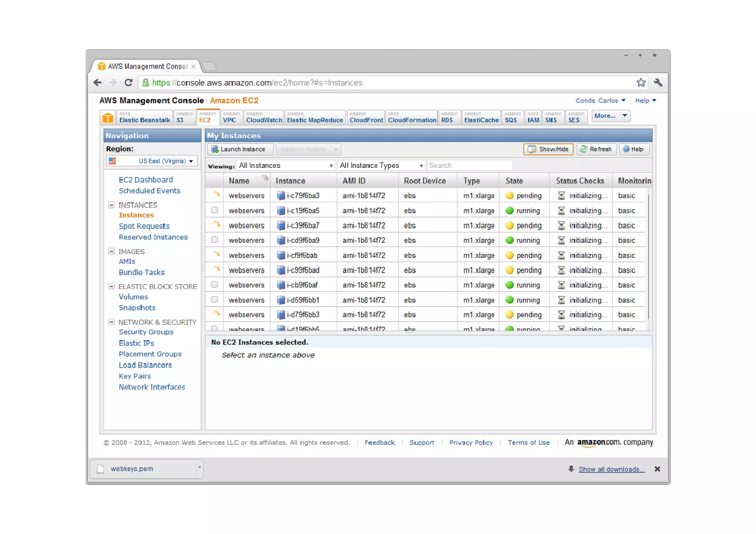Click the instances table vertical scrollbar
This screenshot has width=756, height=534.
649,258
